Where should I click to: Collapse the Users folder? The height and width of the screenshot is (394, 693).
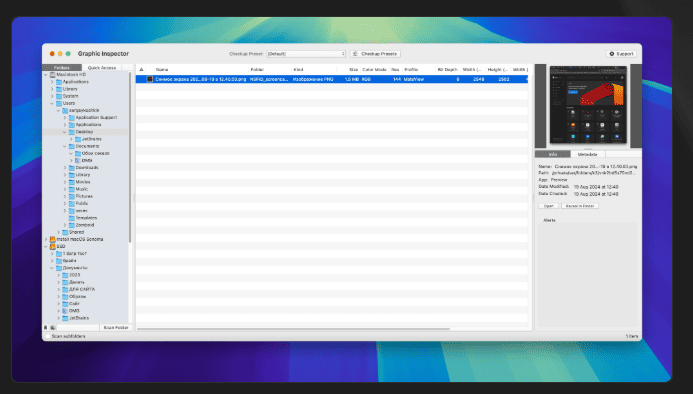tap(52, 103)
